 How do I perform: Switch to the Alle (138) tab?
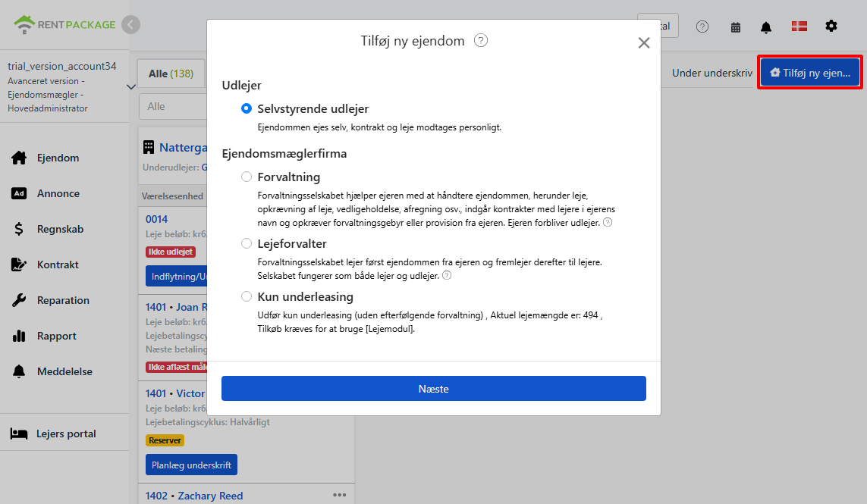click(x=171, y=74)
